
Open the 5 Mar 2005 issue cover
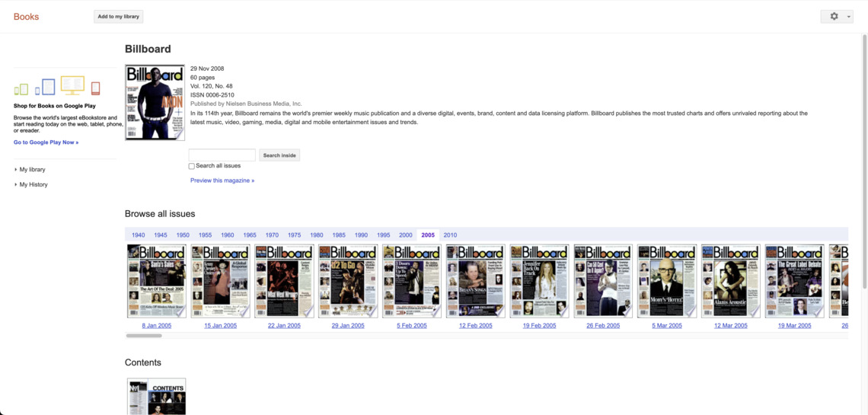click(x=666, y=281)
